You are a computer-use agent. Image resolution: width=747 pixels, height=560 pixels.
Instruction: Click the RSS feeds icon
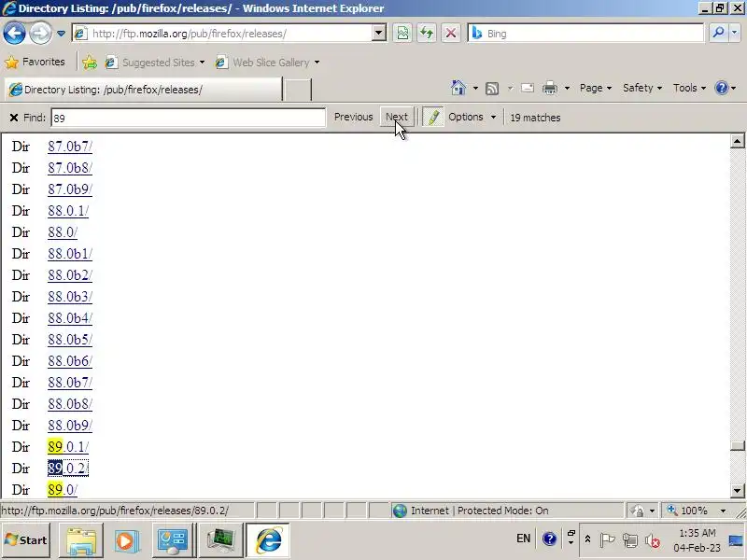click(x=492, y=88)
